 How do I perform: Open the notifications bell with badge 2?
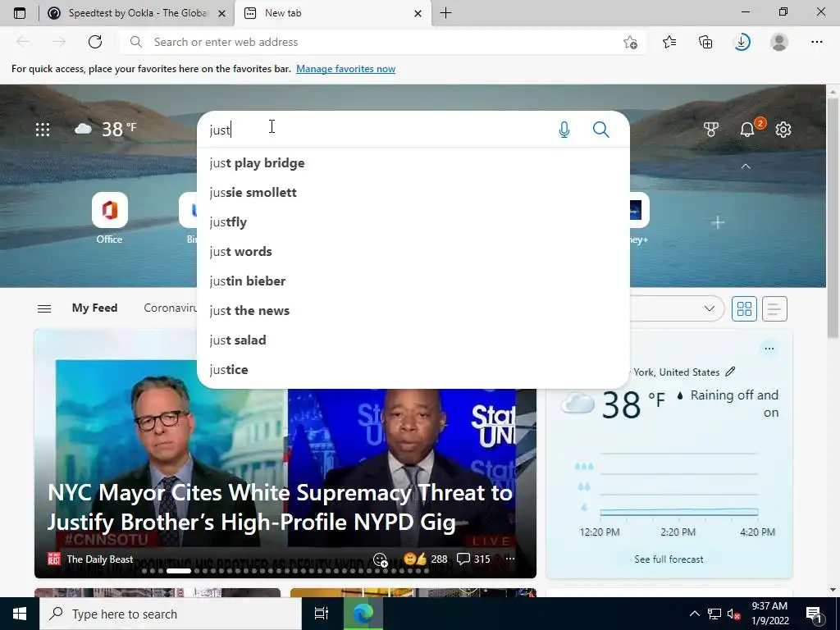pyautogui.click(x=747, y=130)
